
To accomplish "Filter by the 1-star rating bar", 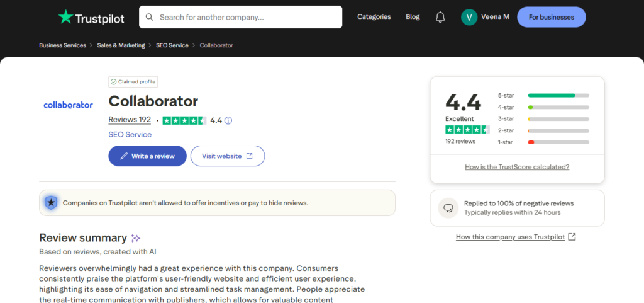I will (558, 142).
